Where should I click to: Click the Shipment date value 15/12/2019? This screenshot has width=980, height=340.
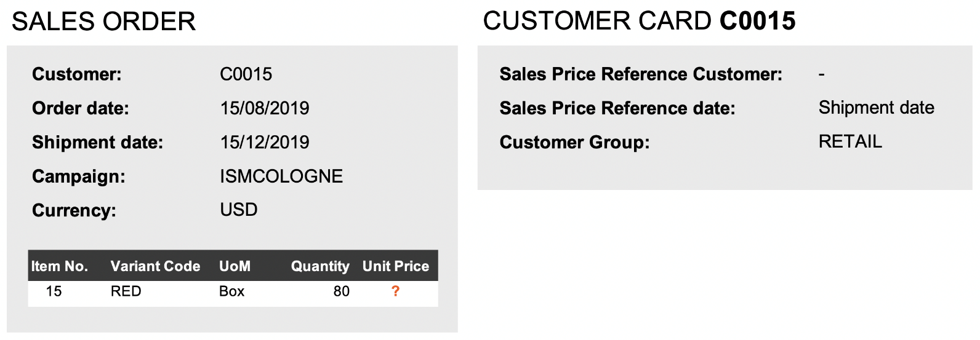tap(265, 142)
